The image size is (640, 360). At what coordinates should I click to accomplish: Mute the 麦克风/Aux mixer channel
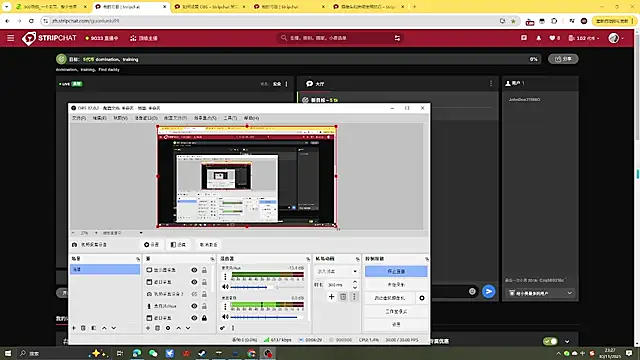pos(225,287)
